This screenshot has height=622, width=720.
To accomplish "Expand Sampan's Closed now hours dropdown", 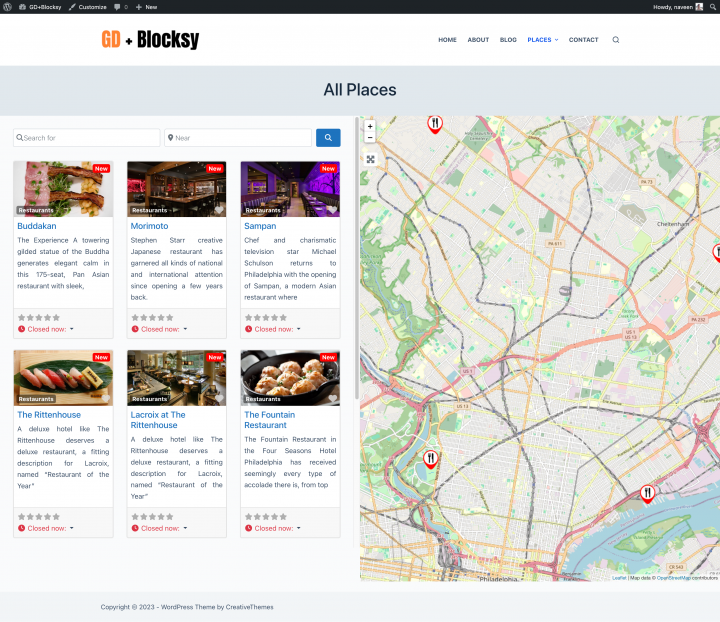I will point(298,329).
